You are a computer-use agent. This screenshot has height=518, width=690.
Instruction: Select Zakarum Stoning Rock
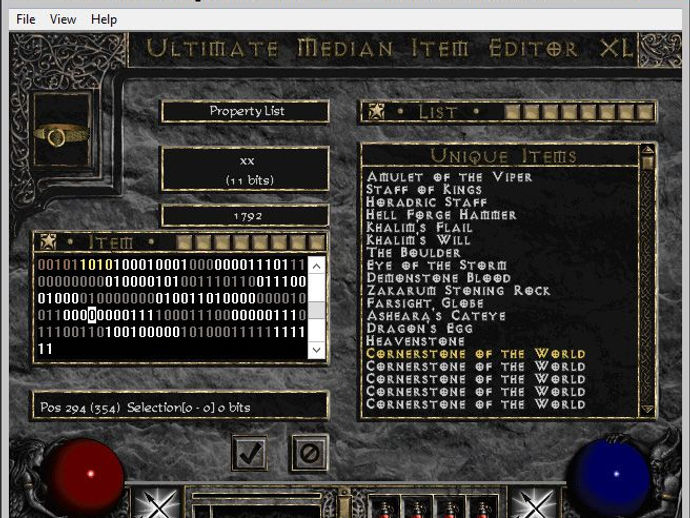458,290
